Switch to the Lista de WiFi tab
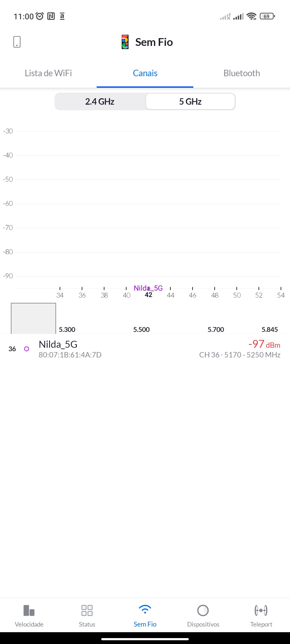Image resolution: width=290 pixels, height=644 pixels. coord(48,73)
